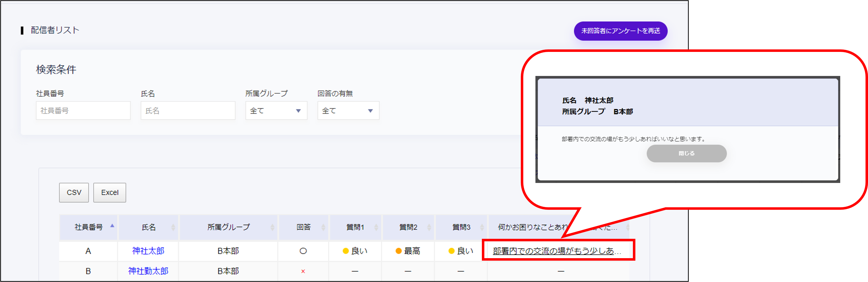Click sort icon in 質問1 column header
Screen dimensions: 868x282
(x=376, y=227)
